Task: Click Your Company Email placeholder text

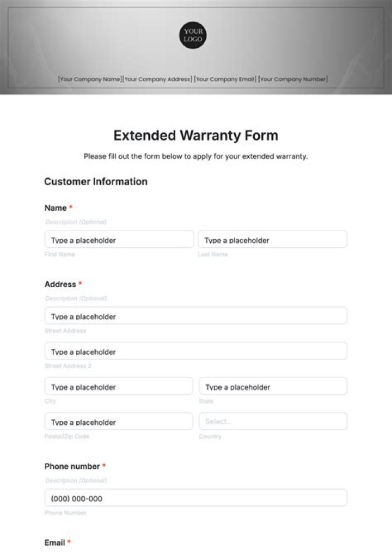Action: coord(225,79)
